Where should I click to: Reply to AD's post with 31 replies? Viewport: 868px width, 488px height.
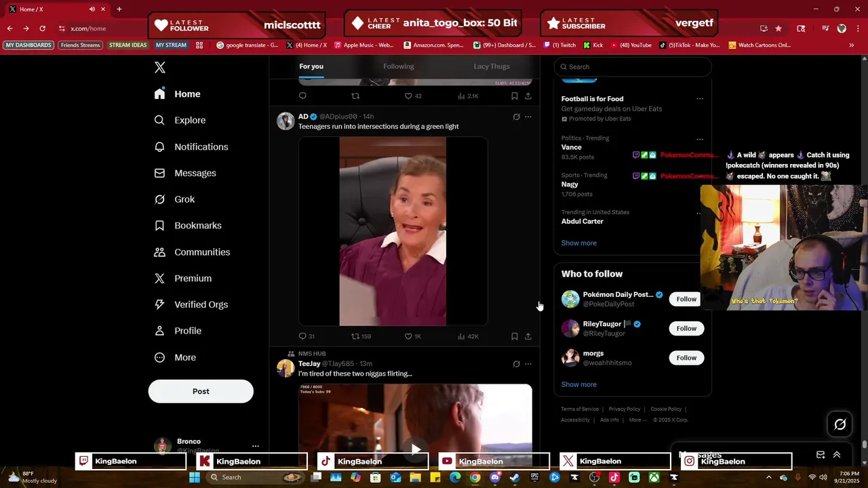tap(307, 336)
